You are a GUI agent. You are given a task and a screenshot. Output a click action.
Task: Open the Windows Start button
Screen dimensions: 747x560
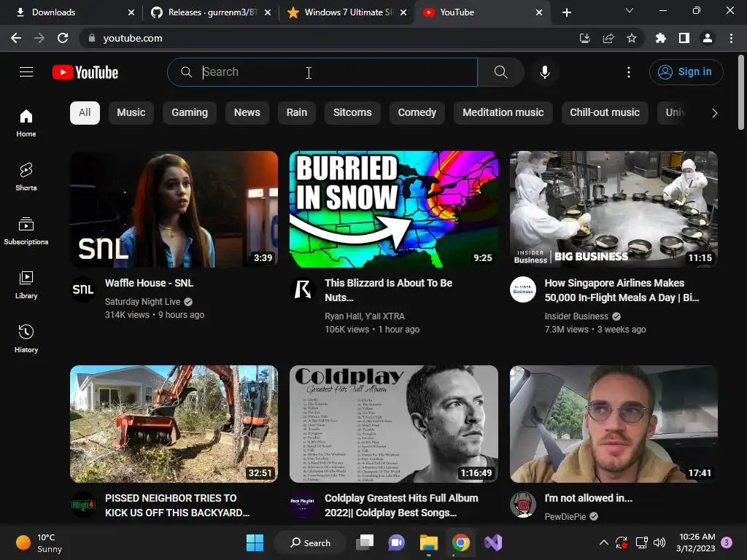[x=255, y=542]
